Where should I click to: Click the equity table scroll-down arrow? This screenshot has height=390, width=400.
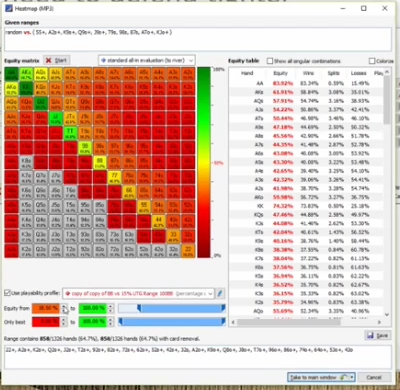(x=387, y=314)
